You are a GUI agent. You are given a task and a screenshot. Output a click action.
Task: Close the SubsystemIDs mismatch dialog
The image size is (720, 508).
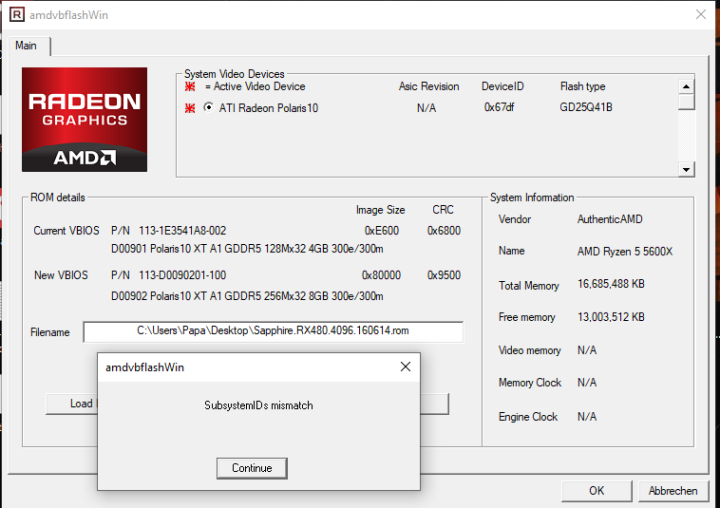(405, 367)
